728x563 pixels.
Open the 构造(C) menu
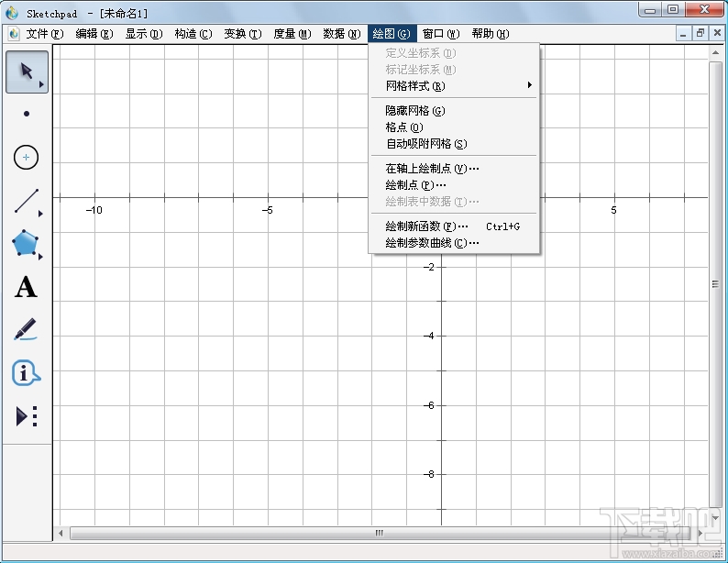pyautogui.click(x=193, y=34)
